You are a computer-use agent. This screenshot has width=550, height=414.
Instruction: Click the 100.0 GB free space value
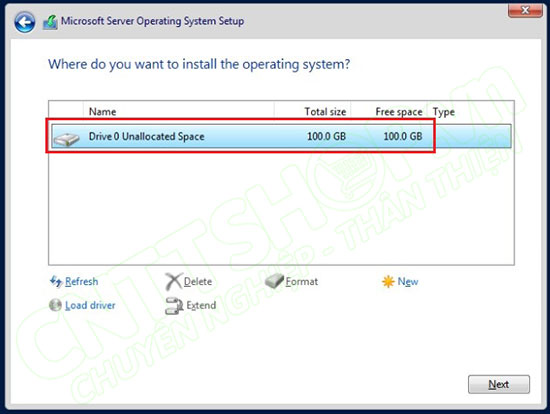pyautogui.click(x=403, y=136)
